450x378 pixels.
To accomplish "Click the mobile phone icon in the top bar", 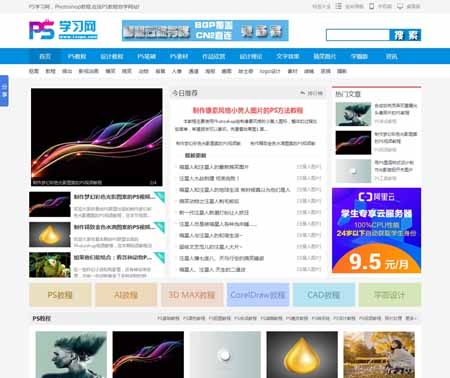I will pyautogui.click(x=371, y=6).
